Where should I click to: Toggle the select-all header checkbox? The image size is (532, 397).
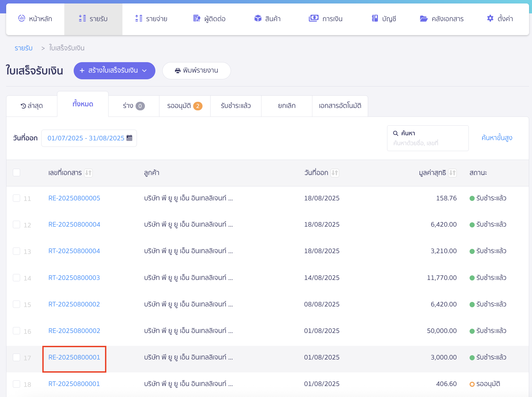coord(17,173)
